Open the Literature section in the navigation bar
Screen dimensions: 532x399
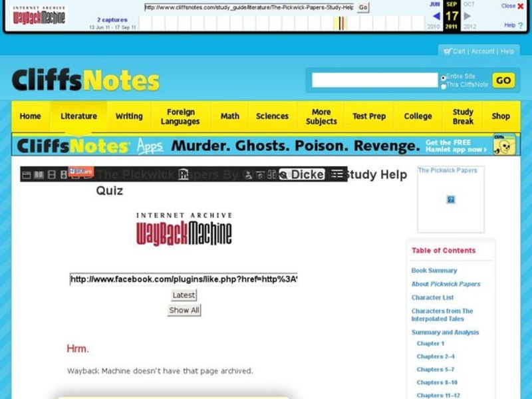point(78,116)
